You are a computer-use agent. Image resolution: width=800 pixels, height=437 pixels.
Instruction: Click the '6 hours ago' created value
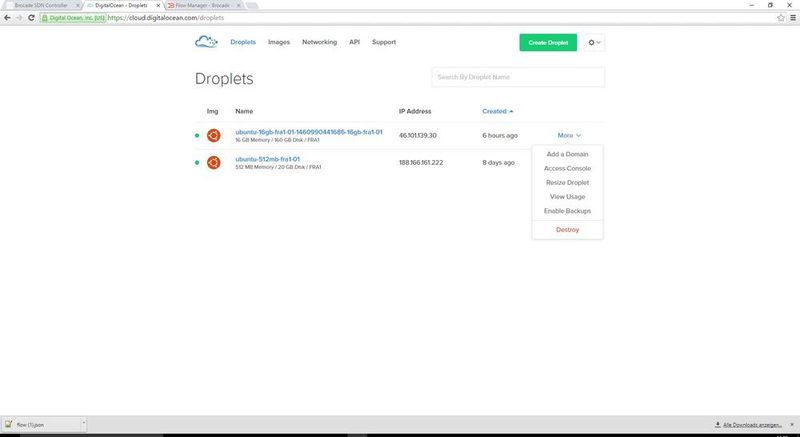[500, 136]
